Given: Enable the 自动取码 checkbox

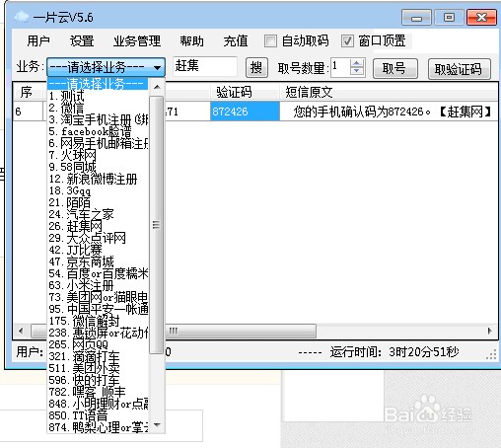Looking at the screenshot, I should pyautogui.click(x=270, y=41).
